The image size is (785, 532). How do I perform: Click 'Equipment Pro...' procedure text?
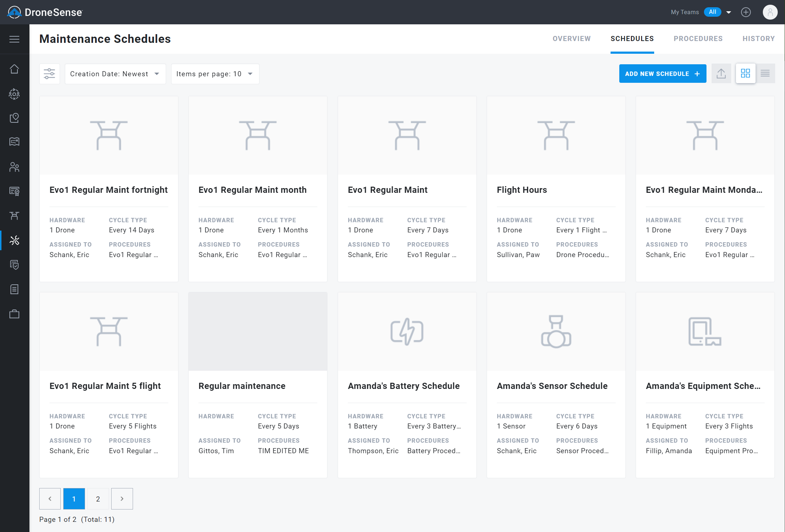tap(732, 451)
